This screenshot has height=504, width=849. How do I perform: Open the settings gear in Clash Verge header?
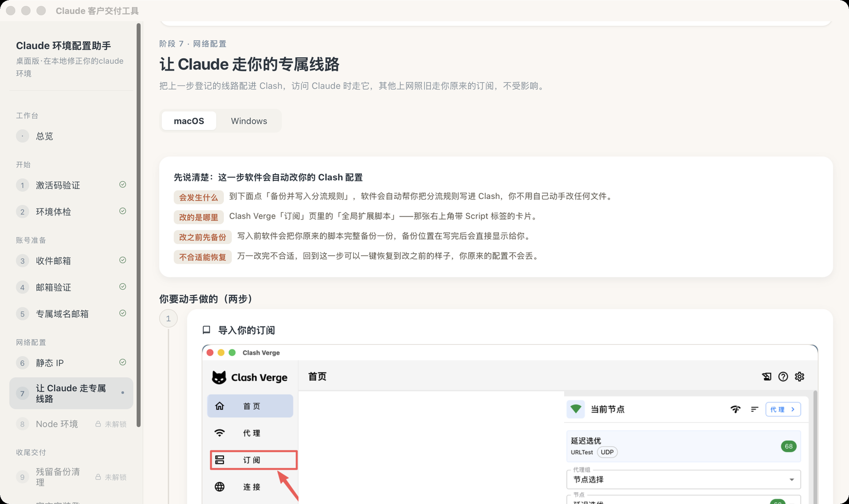point(800,377)
